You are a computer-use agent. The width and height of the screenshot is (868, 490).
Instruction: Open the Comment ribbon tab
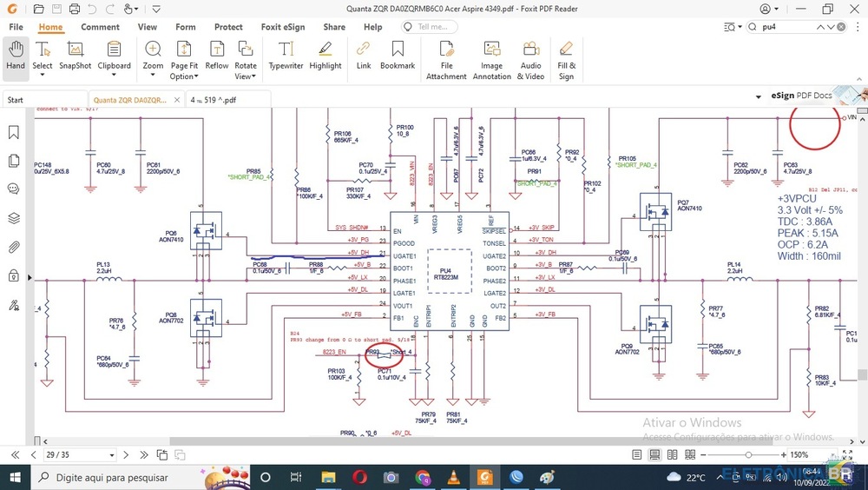tap(101, 27)
